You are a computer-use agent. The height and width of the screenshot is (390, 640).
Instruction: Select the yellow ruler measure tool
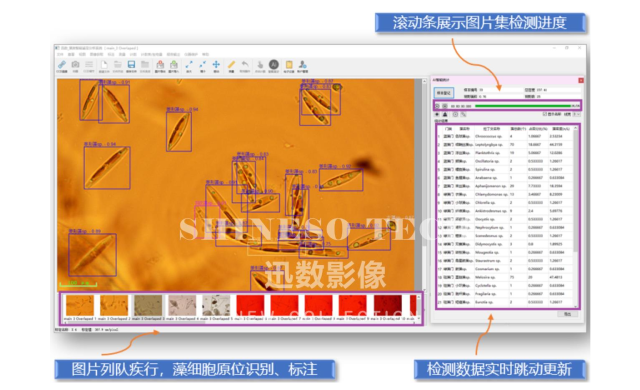click(x=231, y=65)
